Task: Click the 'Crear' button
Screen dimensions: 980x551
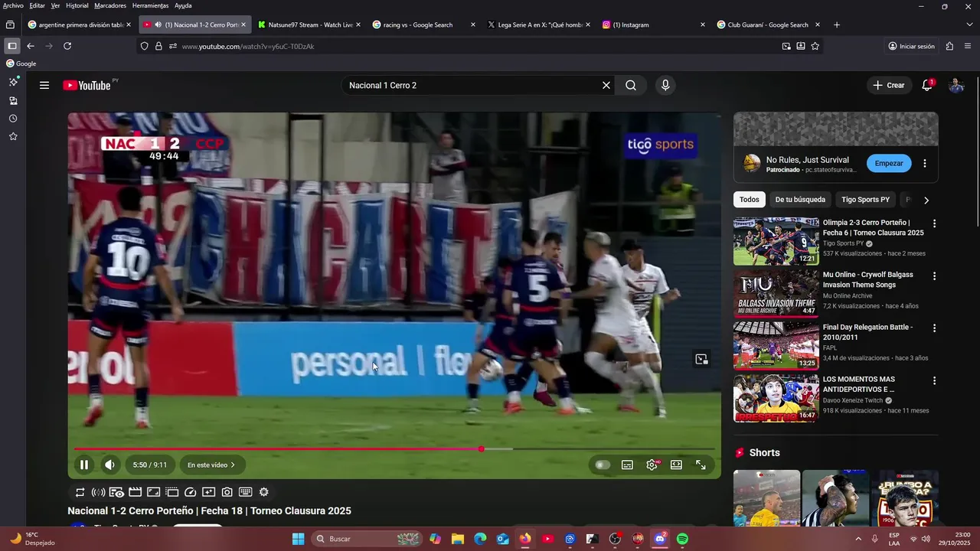Action: [888, 85]
